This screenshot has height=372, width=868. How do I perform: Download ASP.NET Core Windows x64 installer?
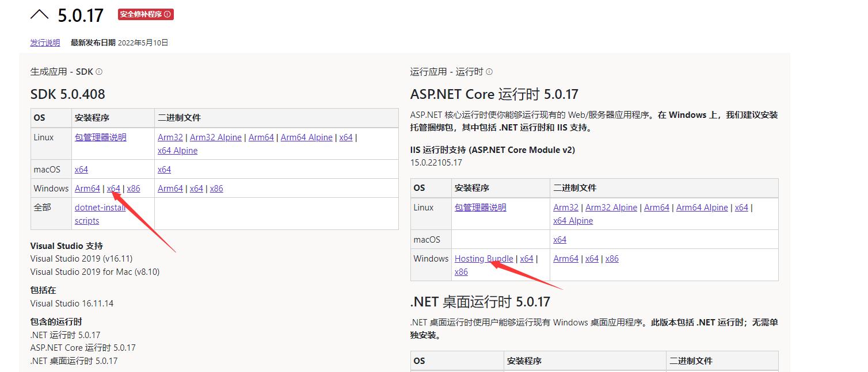pos(527,259)
